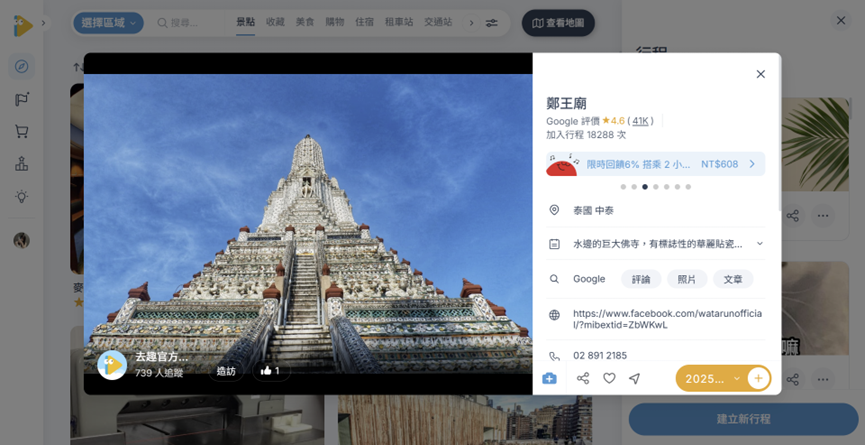This screenshot has width=865, height=445.
Task: Switch to the 租車站 tab
Action: 399,22
